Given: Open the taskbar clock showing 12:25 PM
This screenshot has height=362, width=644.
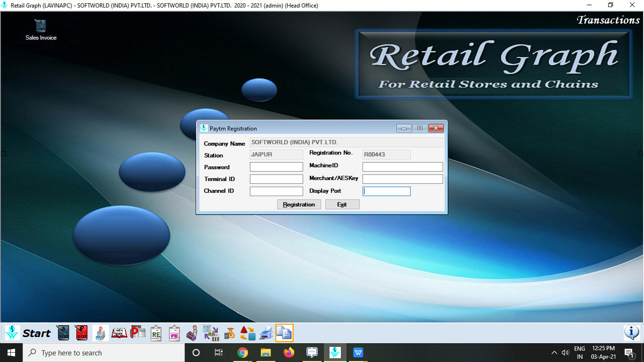Looking at the screenshot, I should pos(603,353).
